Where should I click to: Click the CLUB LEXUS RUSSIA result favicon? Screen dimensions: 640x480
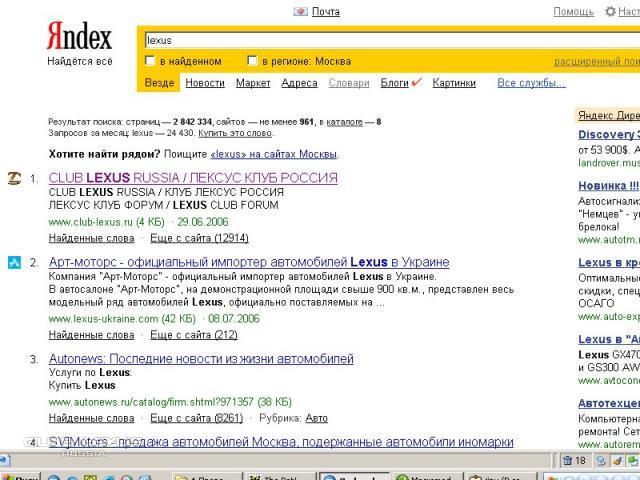[x=14, y=179]
